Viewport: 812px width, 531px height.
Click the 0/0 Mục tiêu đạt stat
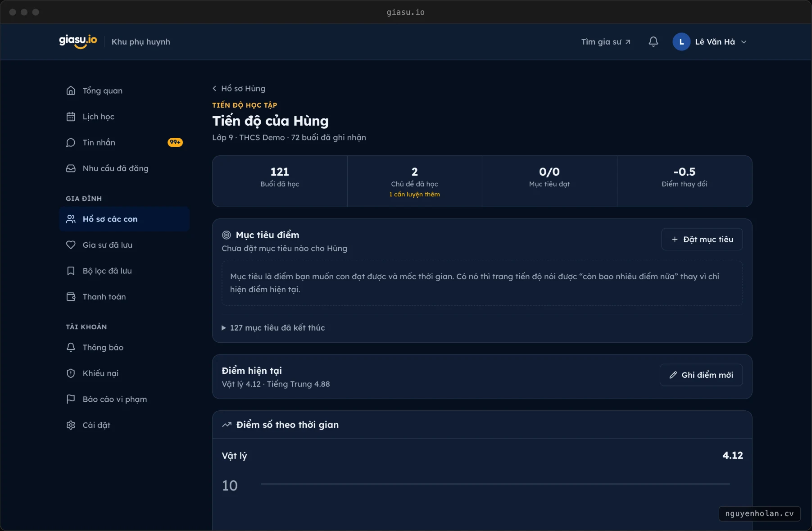[549, 182]
